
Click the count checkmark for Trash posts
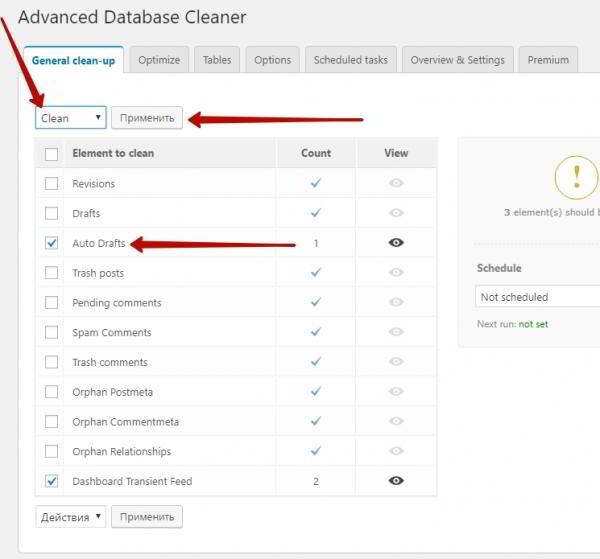(x=316, y=272)
